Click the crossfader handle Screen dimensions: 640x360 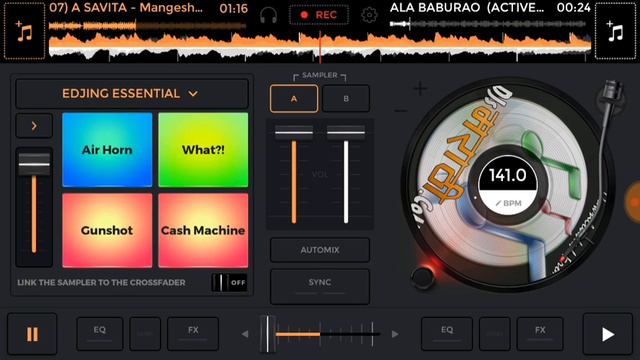268,334
